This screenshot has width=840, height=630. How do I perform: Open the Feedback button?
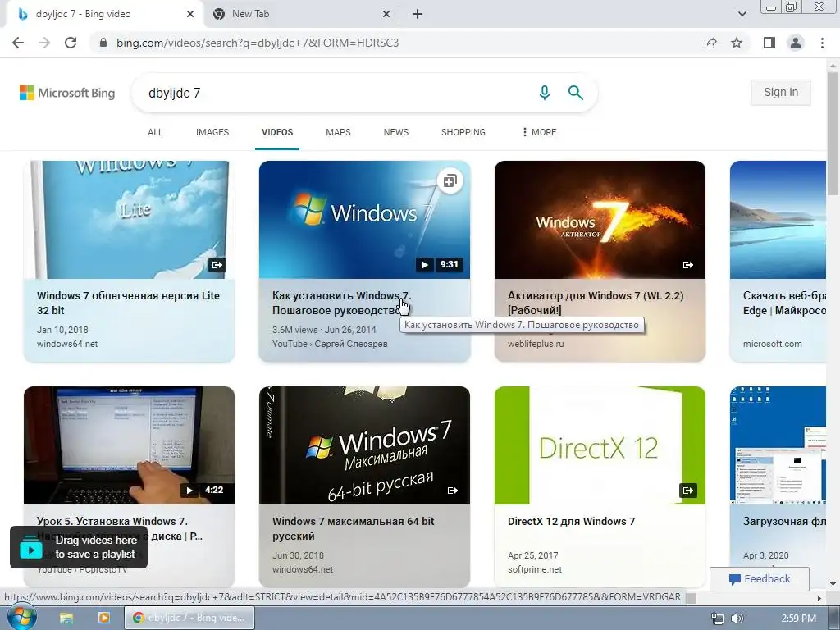[x=759, y=578]
